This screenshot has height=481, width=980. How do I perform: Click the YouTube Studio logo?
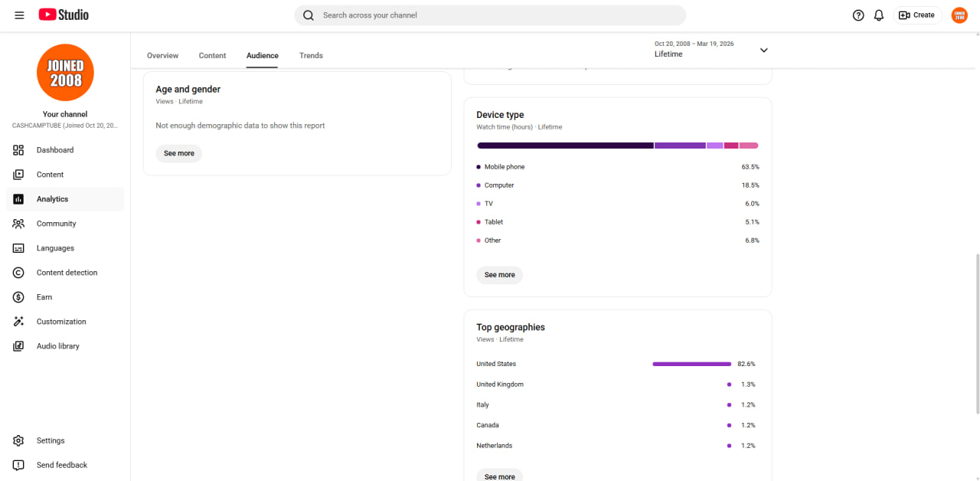coord(64,15)
